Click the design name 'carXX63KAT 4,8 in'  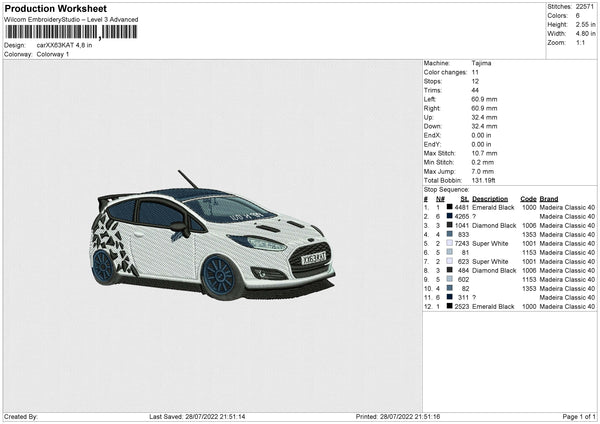(x=64, y=45)
